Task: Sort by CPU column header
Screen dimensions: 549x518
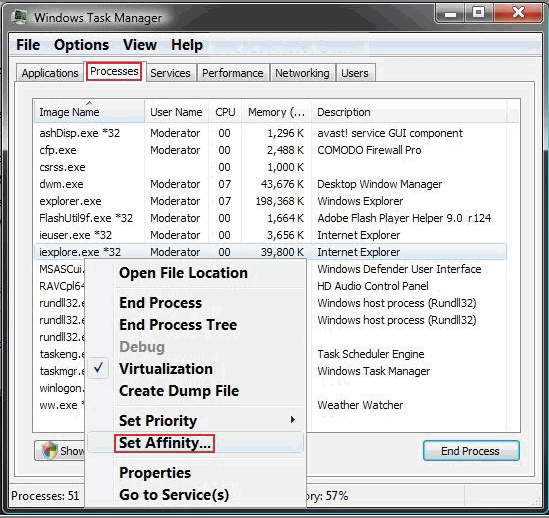Action: [225, 112]
